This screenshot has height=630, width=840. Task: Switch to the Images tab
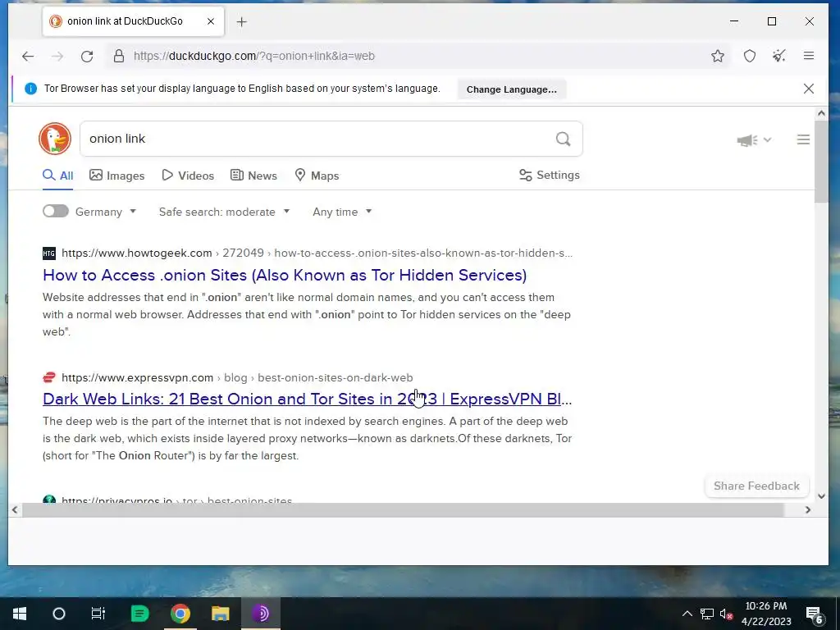tap(116, 176)
